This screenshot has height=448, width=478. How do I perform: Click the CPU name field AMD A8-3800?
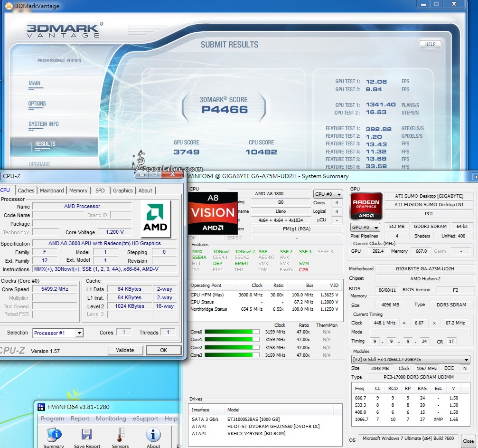click(x=269, y=194)
